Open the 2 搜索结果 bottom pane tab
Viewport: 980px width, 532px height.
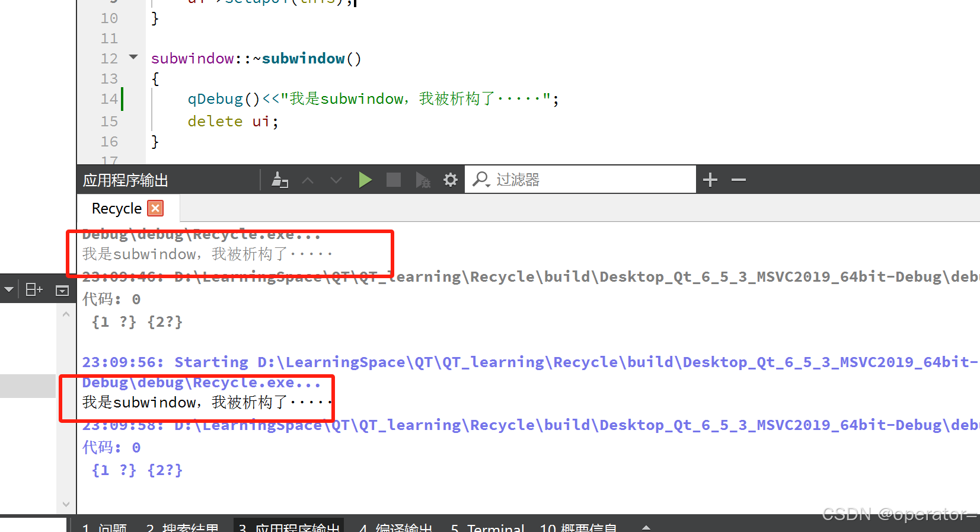pyautogui.click(x=183, y=527)
